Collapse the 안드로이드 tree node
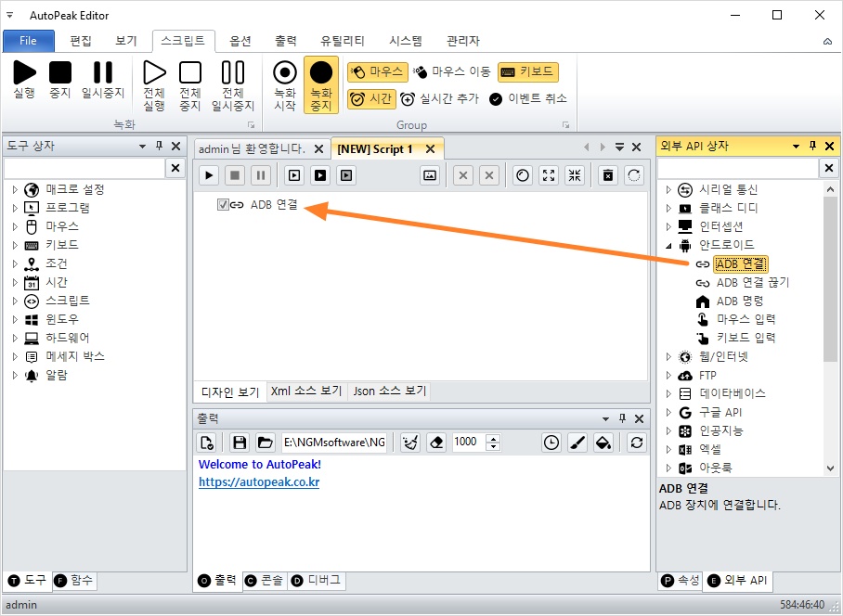843x616 pixels. 668,246
